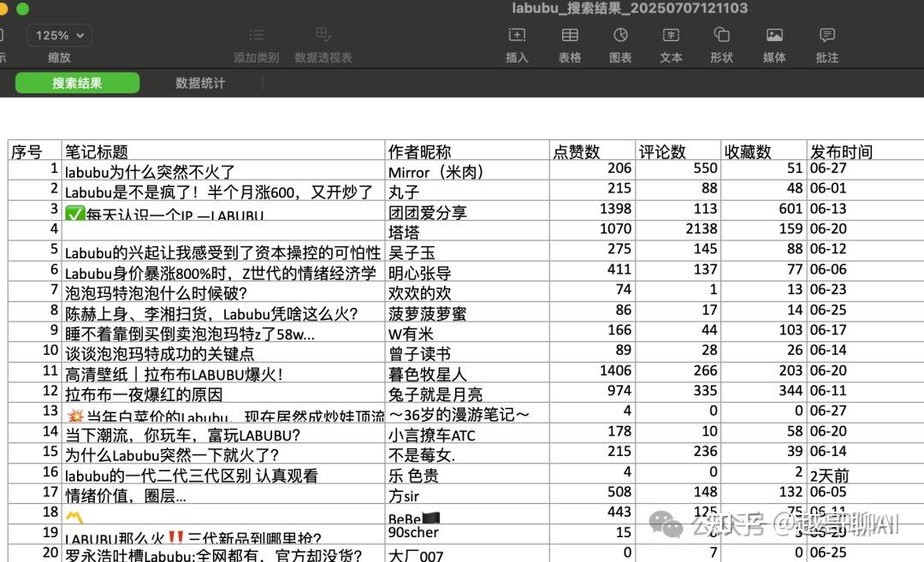Select the 点赞数 header cell

click(592, 151)
